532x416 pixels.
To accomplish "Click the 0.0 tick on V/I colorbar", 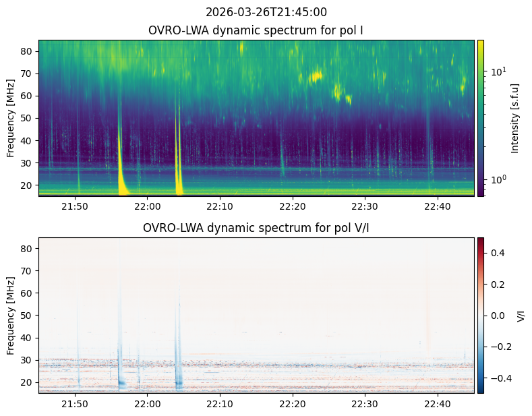I will tap(496, 315).
